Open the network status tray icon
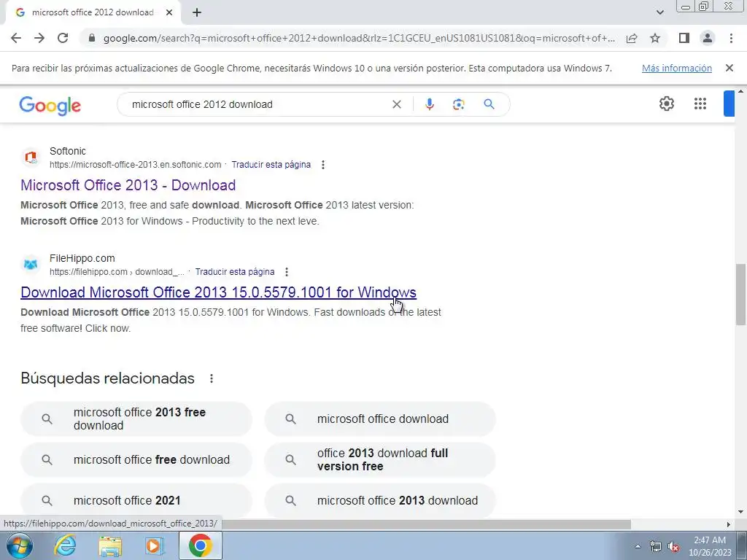Viewport: 747px width, 560px height. (656, 546)
